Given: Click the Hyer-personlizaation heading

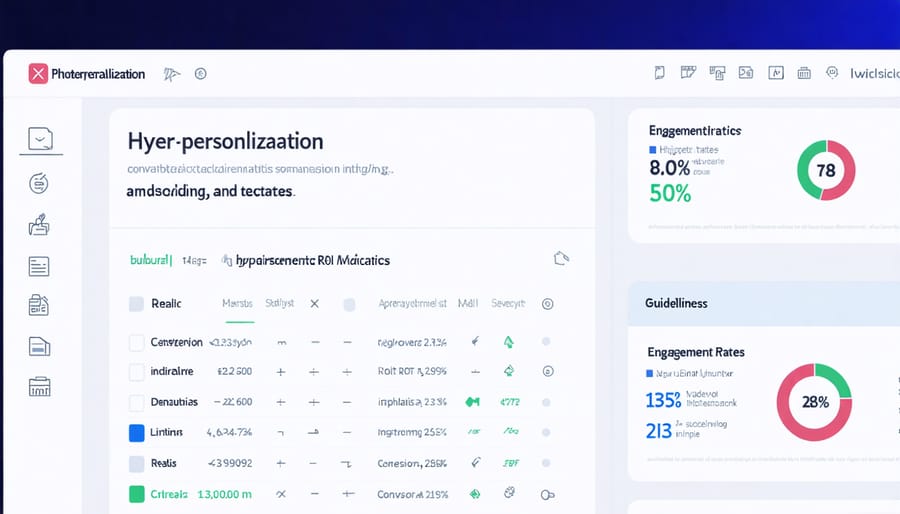Looking at the screenshot, I should 226,141.
